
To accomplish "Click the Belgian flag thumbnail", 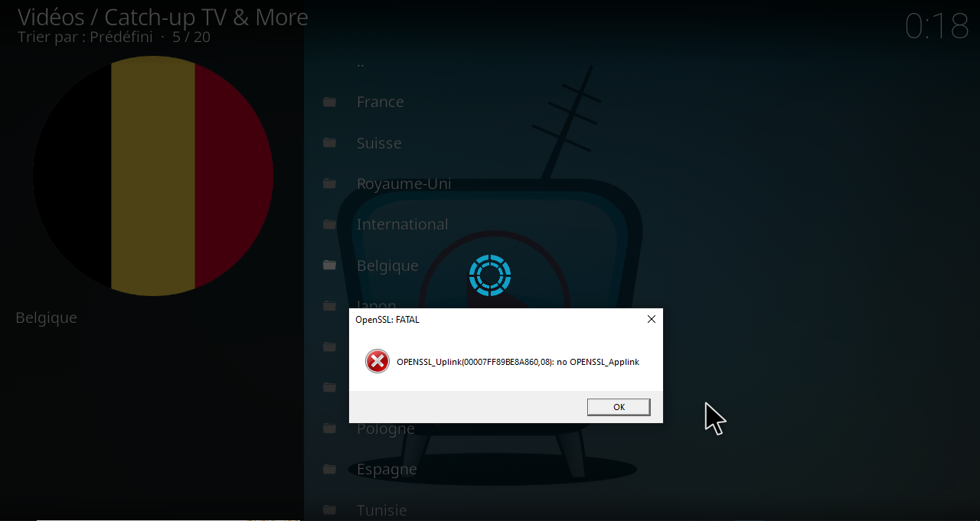I will click(x=152, y=174).
